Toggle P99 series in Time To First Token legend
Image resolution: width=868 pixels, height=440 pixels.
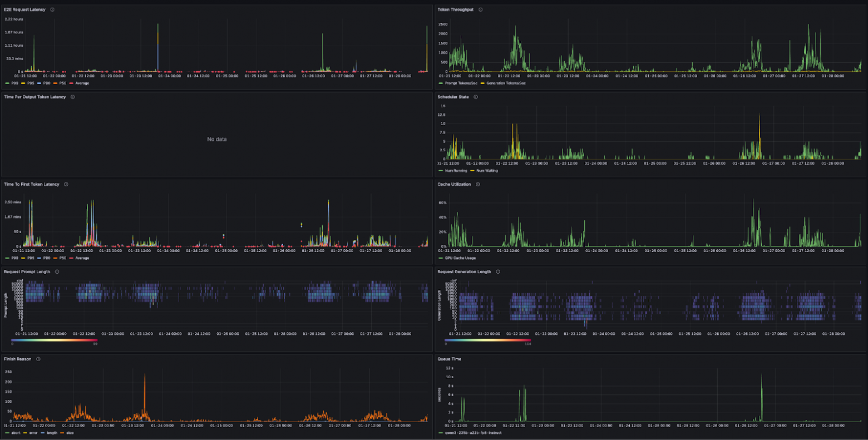(11, 258)
